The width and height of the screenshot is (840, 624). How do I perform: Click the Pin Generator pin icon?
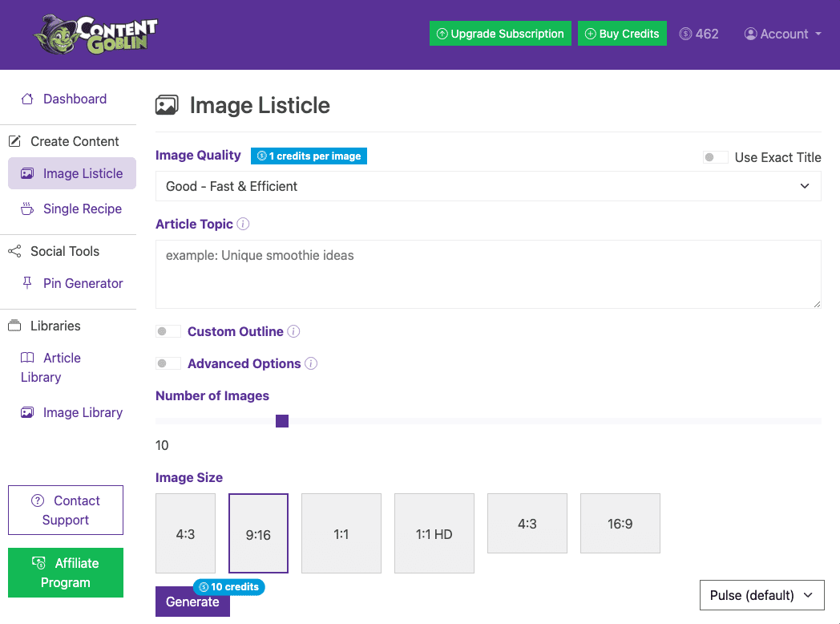click(27, 283)
